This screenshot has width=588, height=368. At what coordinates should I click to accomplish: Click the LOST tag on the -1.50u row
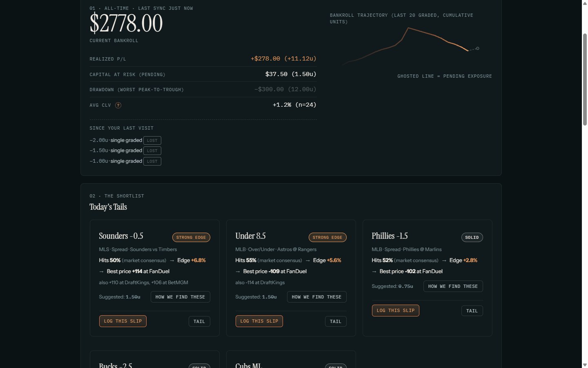(152, 150)
